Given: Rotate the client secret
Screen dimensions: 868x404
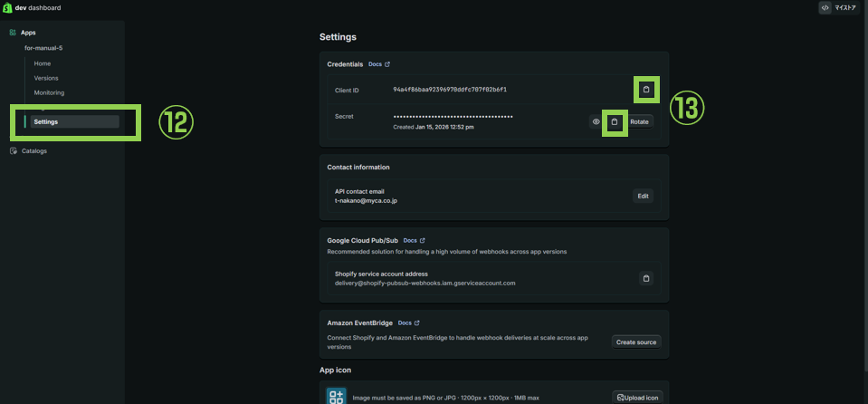Looking at the screenshot, I should [640, 121].
